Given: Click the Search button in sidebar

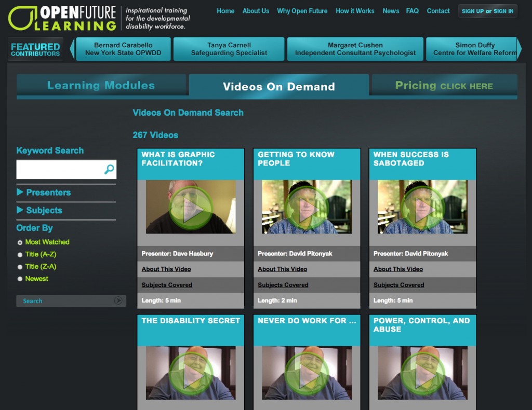Looking at the screenshot, I should pos(71,300).
